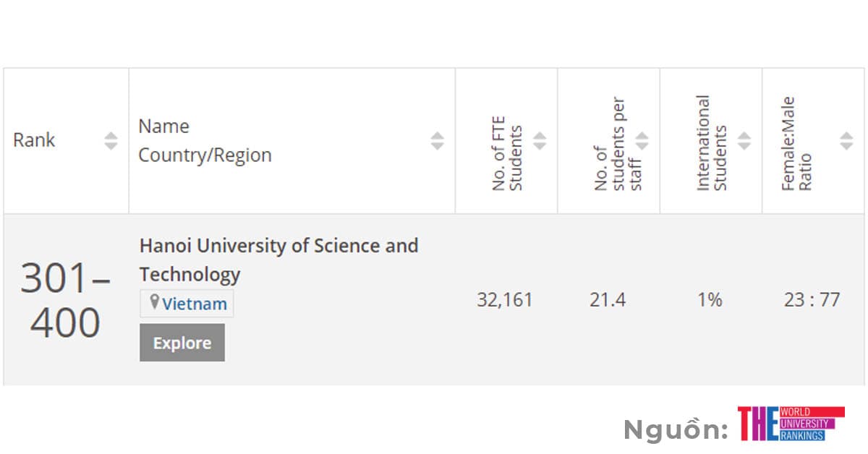Click the location pin icon beside Vietnam
Image resolution: width=868 pixels, height=454 pixels.
coord(154,303)
